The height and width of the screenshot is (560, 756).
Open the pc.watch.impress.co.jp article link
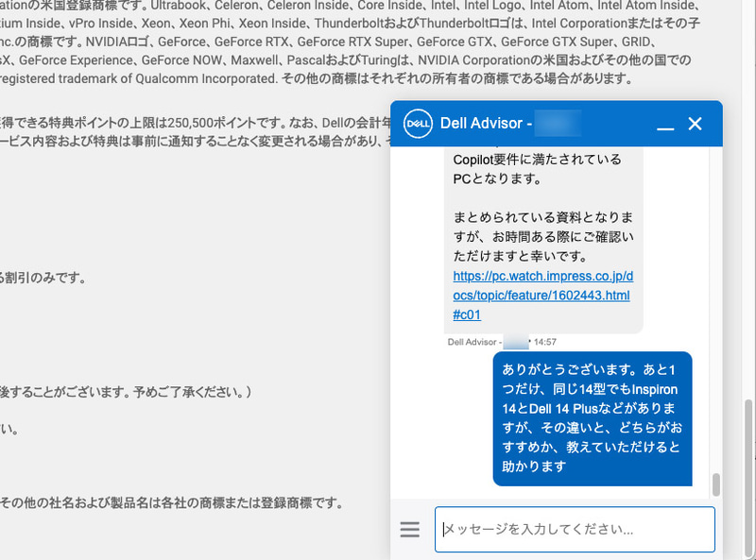(x=542, y=276)
